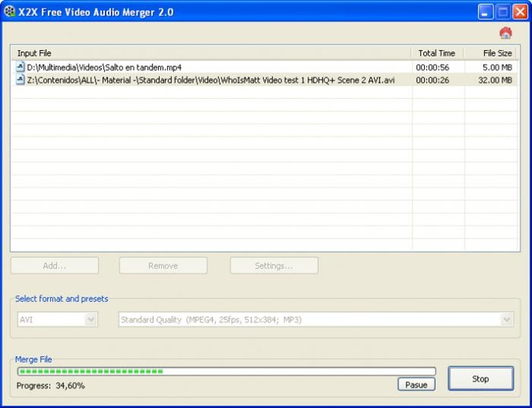Click the 00:00:56 total time cell
Viewport: 532px width, 408px height.
(432, 67)
